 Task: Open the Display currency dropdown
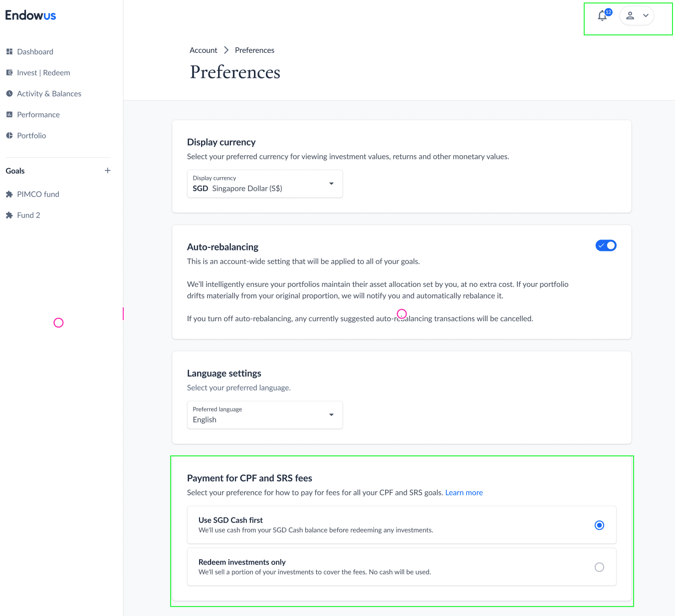264,184
